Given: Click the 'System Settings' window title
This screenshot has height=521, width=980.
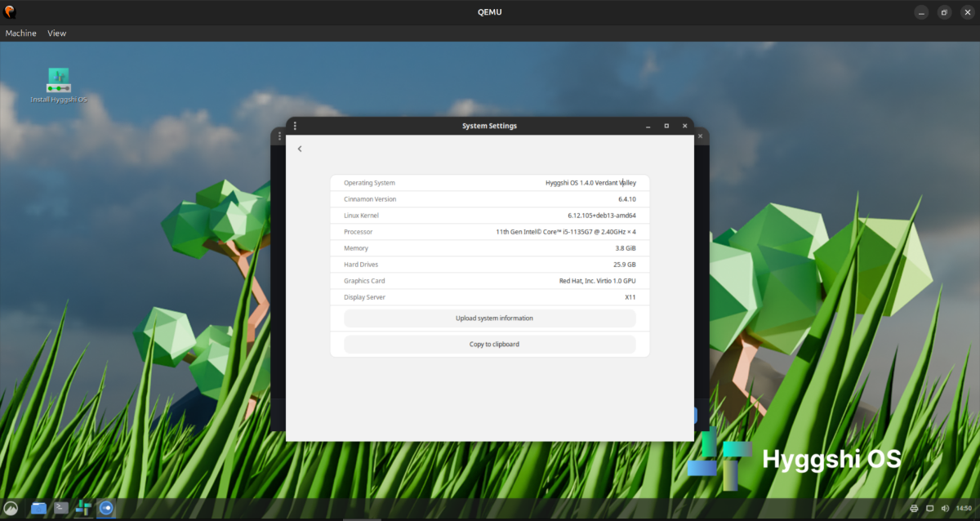Looking at the screenshot, I should [x=489, y=126].
